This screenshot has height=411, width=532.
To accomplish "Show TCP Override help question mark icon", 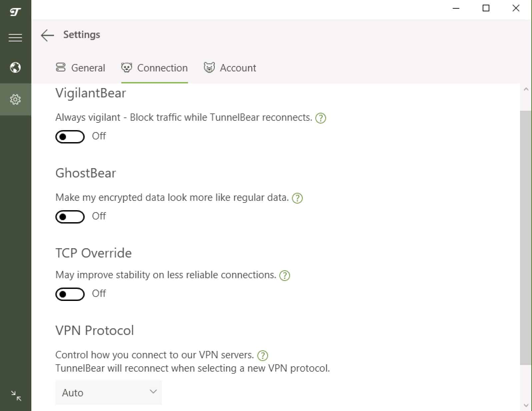I will pyautogui.click(x=285, y=276).
